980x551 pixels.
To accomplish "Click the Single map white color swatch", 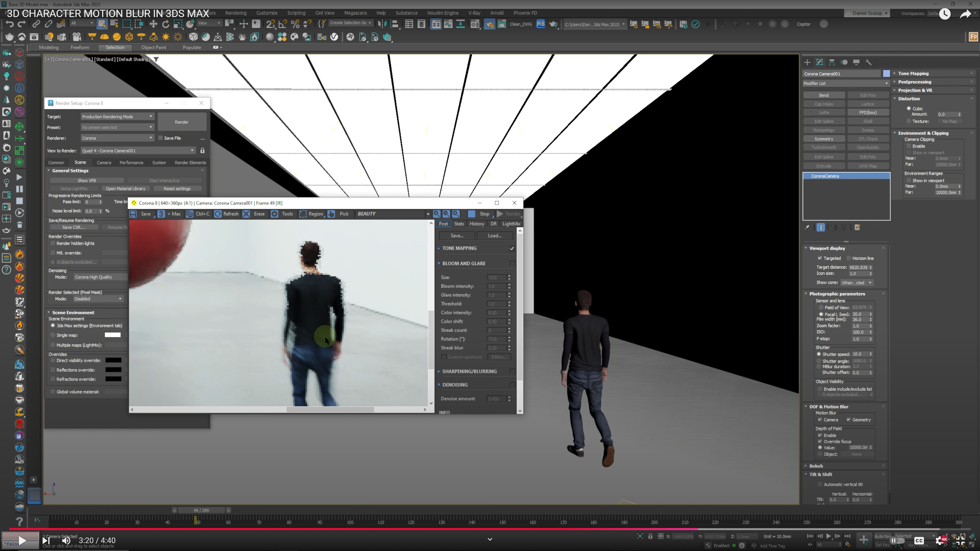I will click(x=113, y=335).
